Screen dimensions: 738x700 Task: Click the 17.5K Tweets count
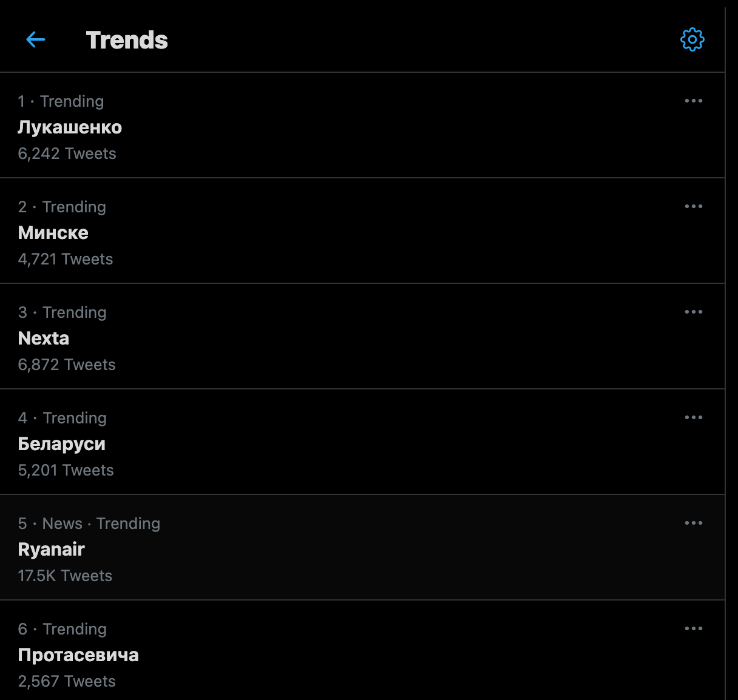pos(65,576)
